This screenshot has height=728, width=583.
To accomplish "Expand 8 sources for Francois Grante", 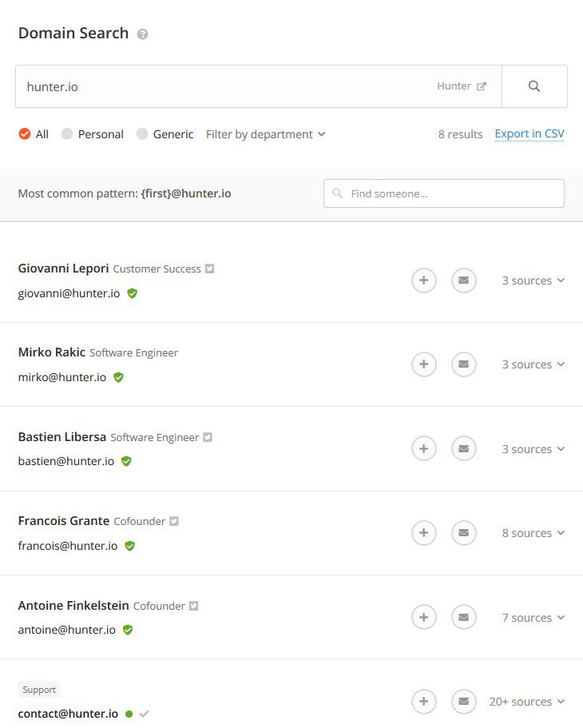I will 533,533.
